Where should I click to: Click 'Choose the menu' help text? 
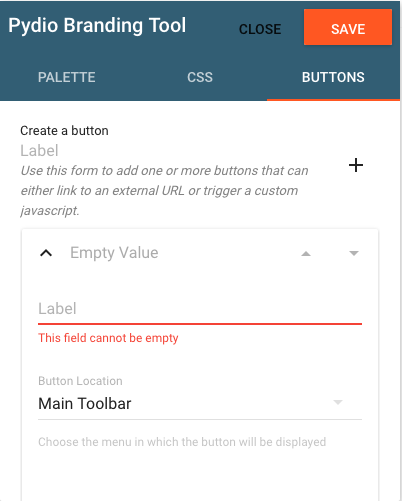pos(182,442)
